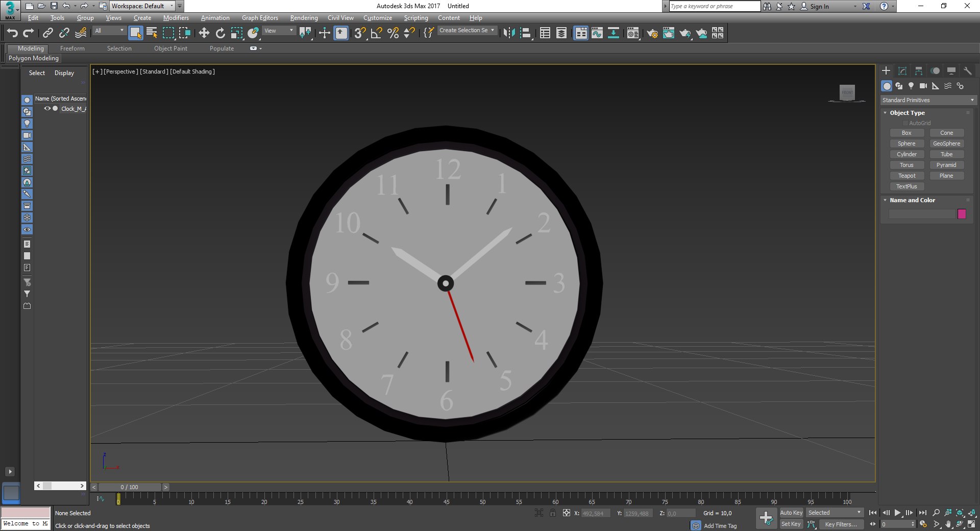This screenshot has height=531, width=980.
Task: Click the pink object color swatch
Action: coord(962,214)
